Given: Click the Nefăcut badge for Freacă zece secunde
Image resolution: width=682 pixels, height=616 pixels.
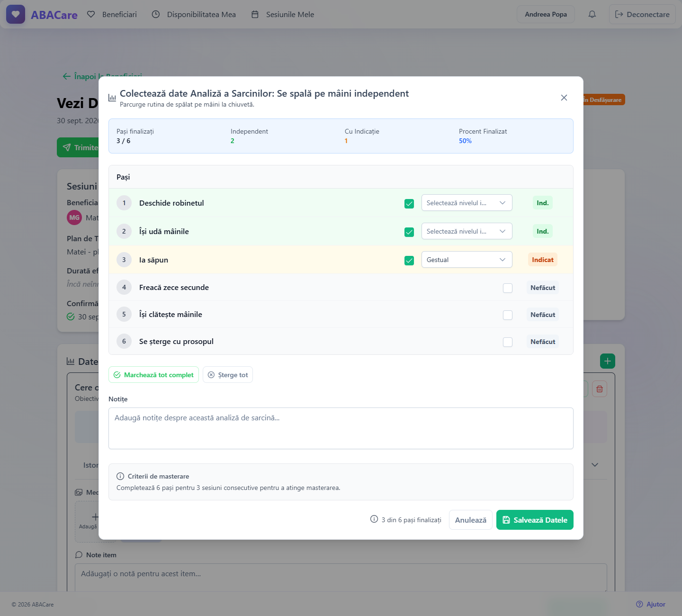Looking at the screenshot, I should 543,288.
